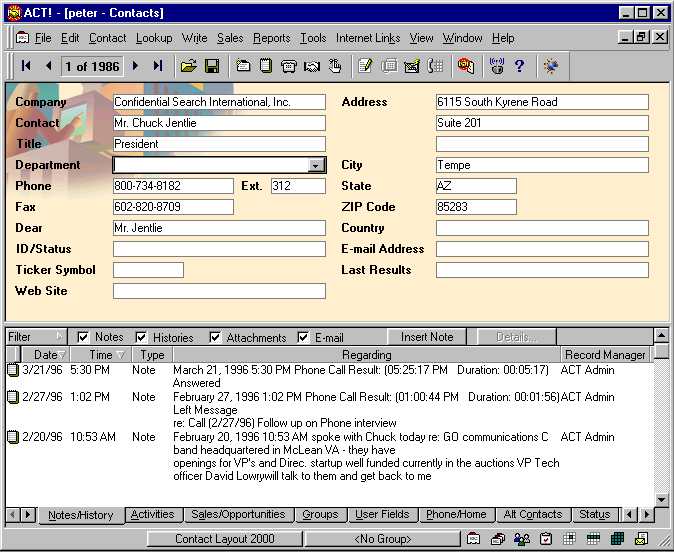Click the Record Manager column header

(x=605, y=355)
